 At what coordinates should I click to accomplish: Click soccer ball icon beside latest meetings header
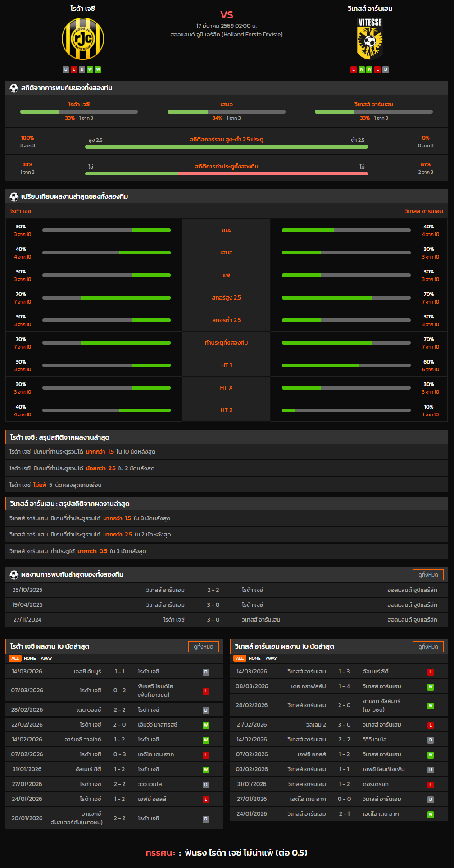[x=14, y=575]
